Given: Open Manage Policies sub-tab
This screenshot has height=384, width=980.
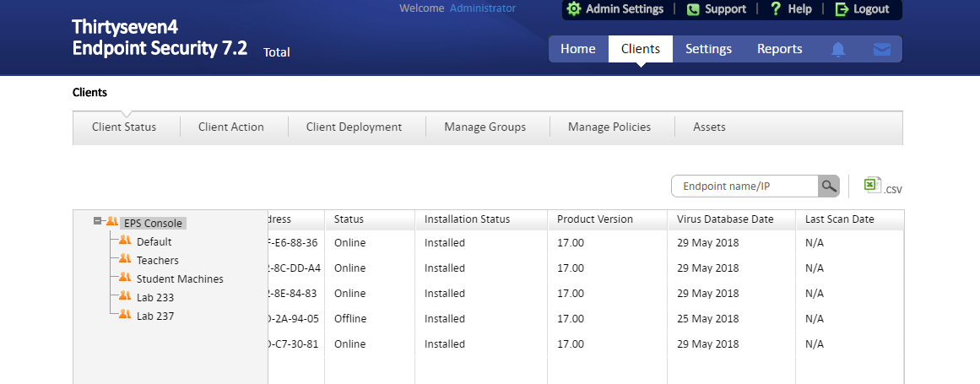Looking at the screenshot, I should tap(609, 127).
